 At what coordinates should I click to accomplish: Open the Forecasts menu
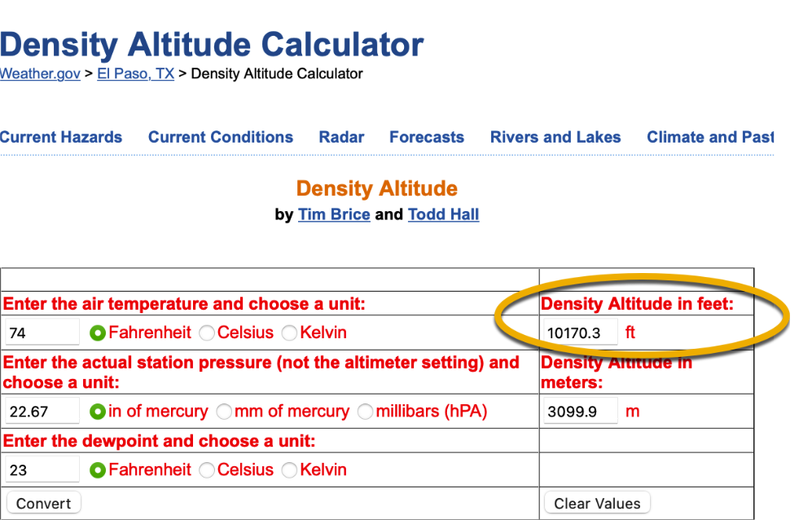[x=426, y=137]
